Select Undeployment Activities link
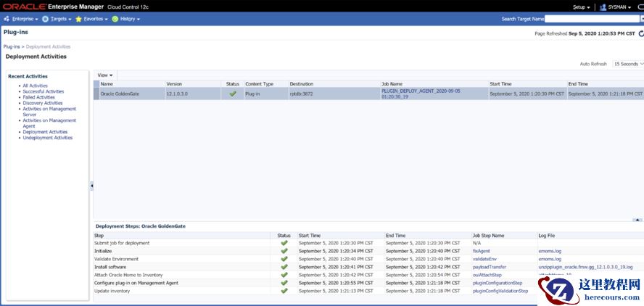 (47, 138)
